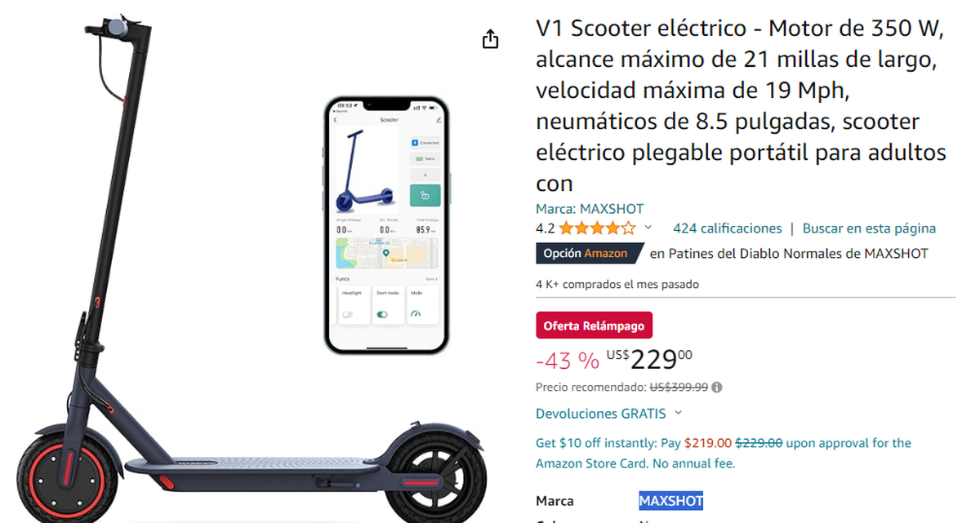The image size is (980, 523).
Task: Click the Bluetooth Connected badge in phone image
Action: coord(425,142)
